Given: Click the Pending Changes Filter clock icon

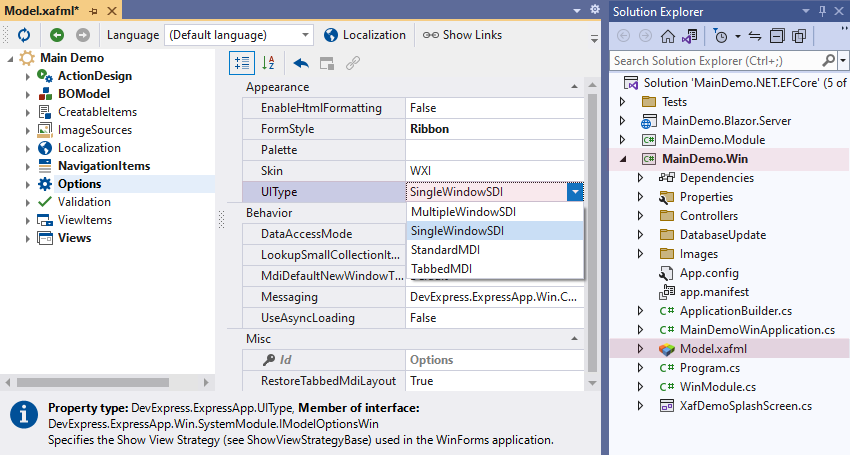Looking at the screenshot, I should click(720, 36).
